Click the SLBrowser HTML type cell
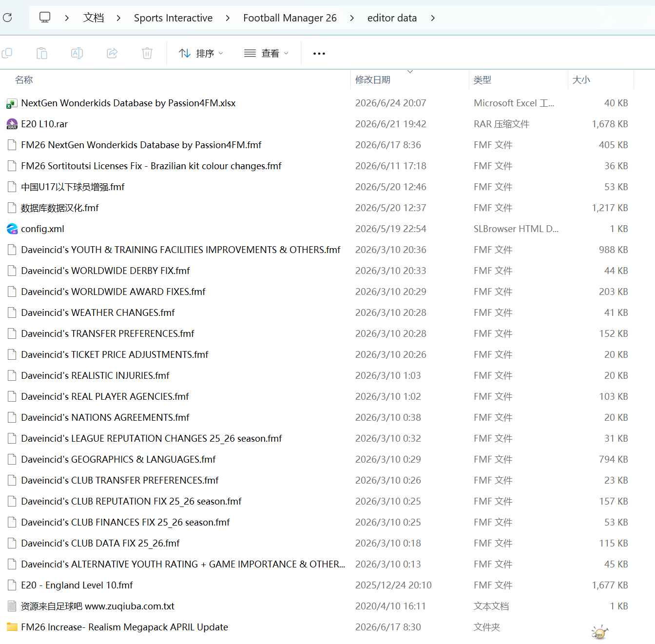The height and width of the screenshot is (644, 655). pyautogui.click(x=516, y=229)
